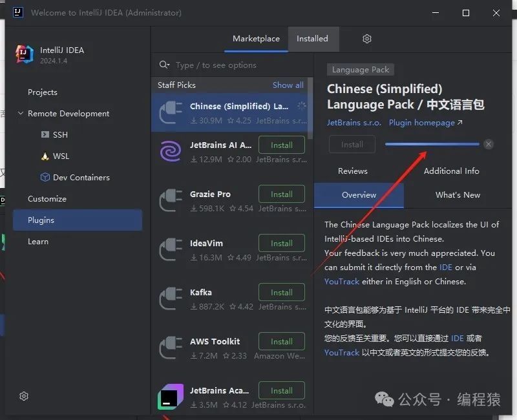Cancel the Chinese language pack download

coord(489,144)
